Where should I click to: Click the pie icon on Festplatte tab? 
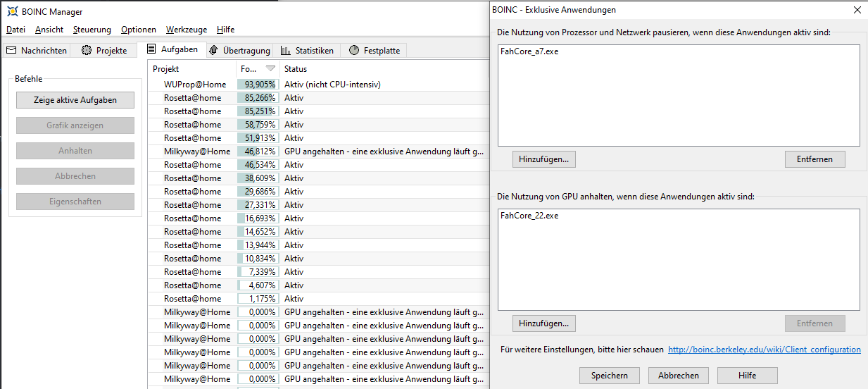pos(354,51)
